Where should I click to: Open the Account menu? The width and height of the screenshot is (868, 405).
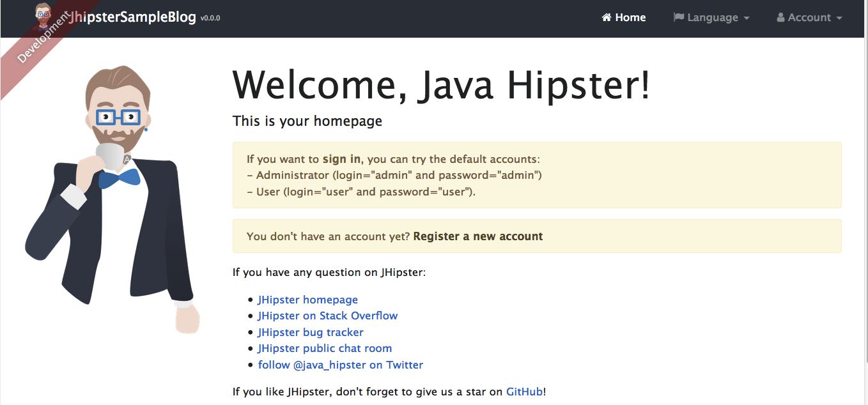pos(809,18)
